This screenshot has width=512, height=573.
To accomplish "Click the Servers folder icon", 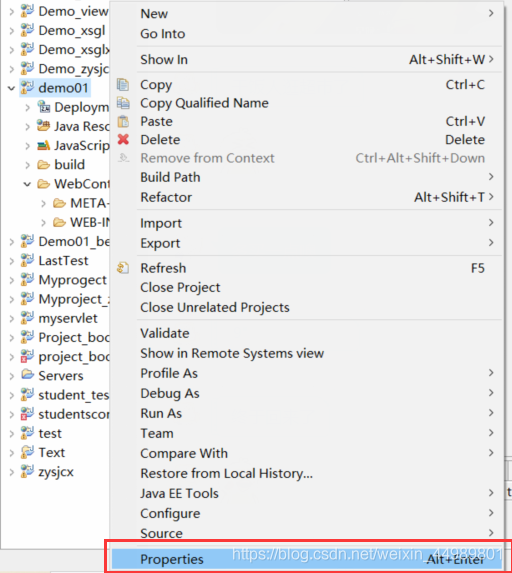I will 27,375.
